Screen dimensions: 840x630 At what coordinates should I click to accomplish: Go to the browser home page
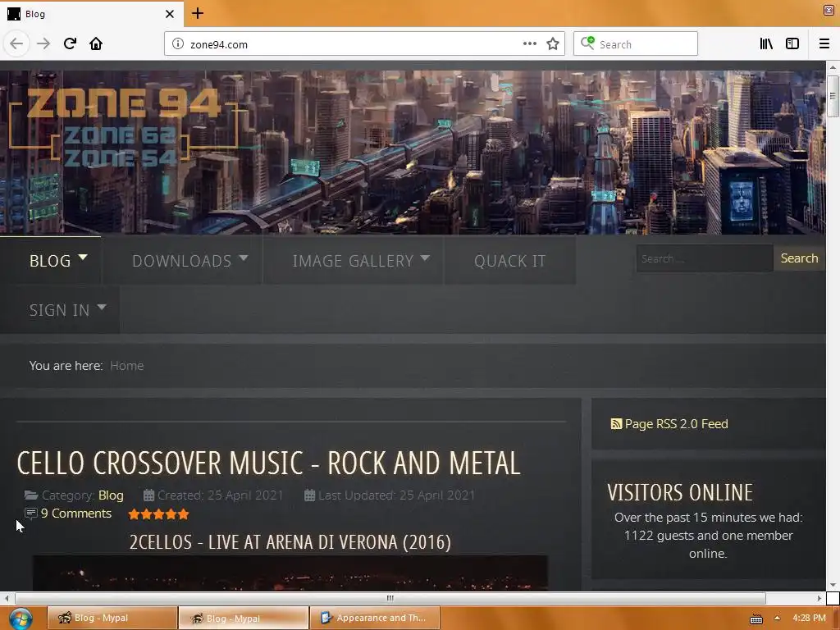click(x=96, y=43)
